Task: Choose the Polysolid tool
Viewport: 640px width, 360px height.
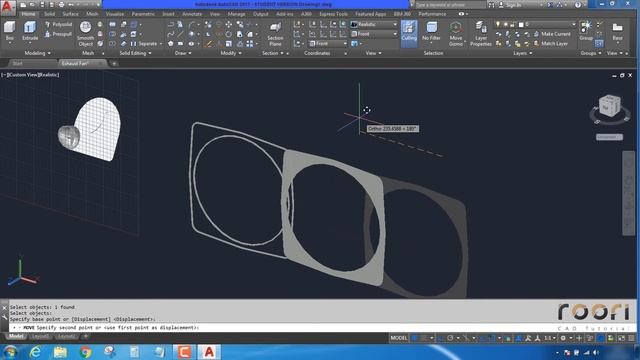Action: point(58,24)
